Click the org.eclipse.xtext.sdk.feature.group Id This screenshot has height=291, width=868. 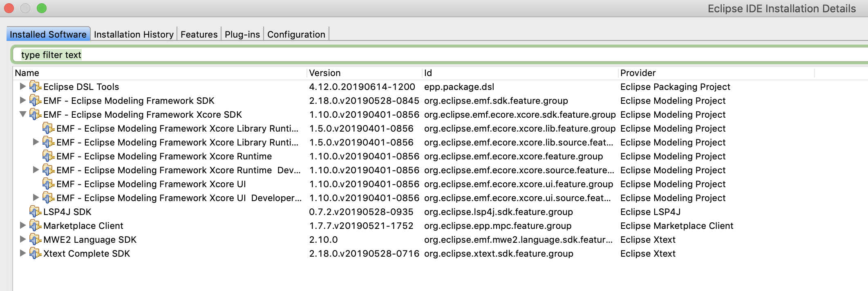[499, 253]
